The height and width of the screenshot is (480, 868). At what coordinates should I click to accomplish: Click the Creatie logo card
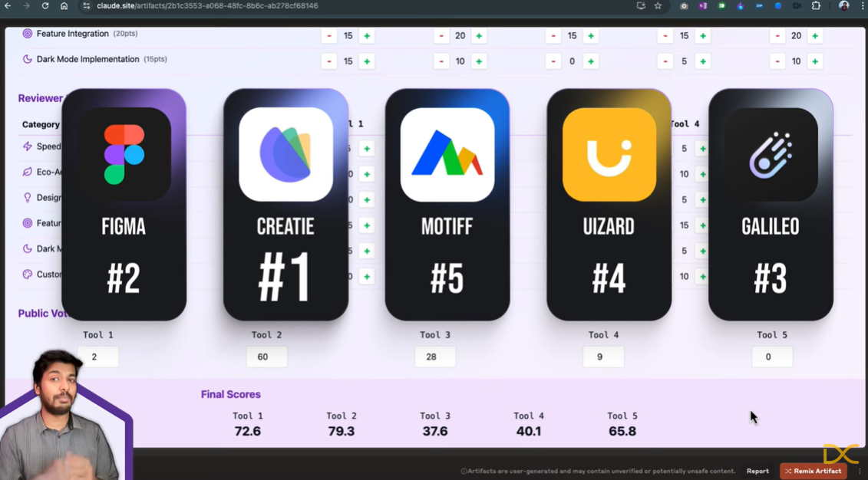coord(285,205)
